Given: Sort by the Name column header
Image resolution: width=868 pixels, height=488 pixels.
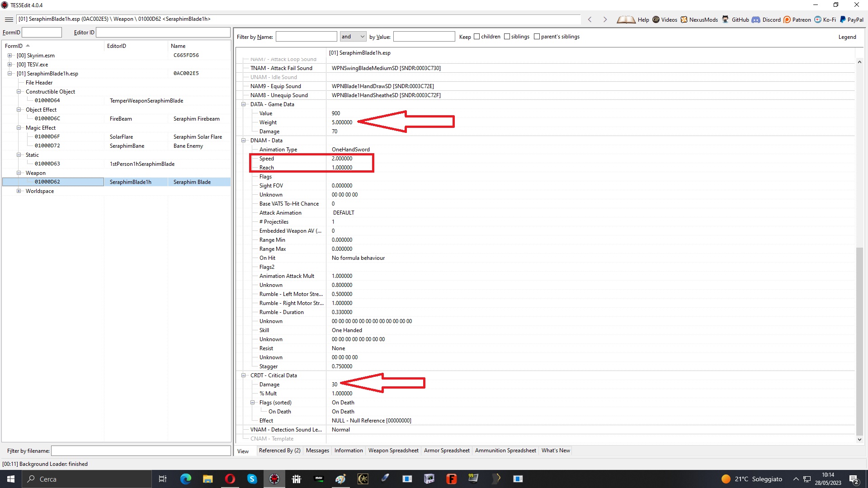Looking at the screenshot, I should [199, 46].
